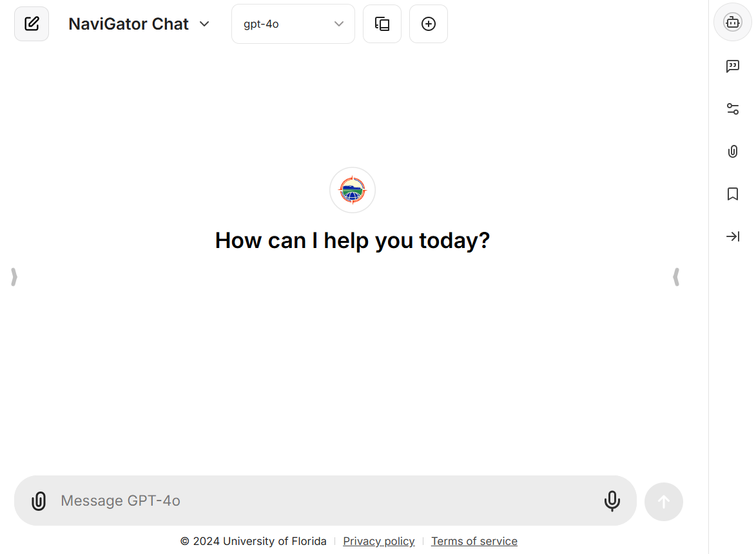Toggle the right panel with its edge handle
Image resolution: width=756 pixels, height=554 pixels.
tap(676, 277)
